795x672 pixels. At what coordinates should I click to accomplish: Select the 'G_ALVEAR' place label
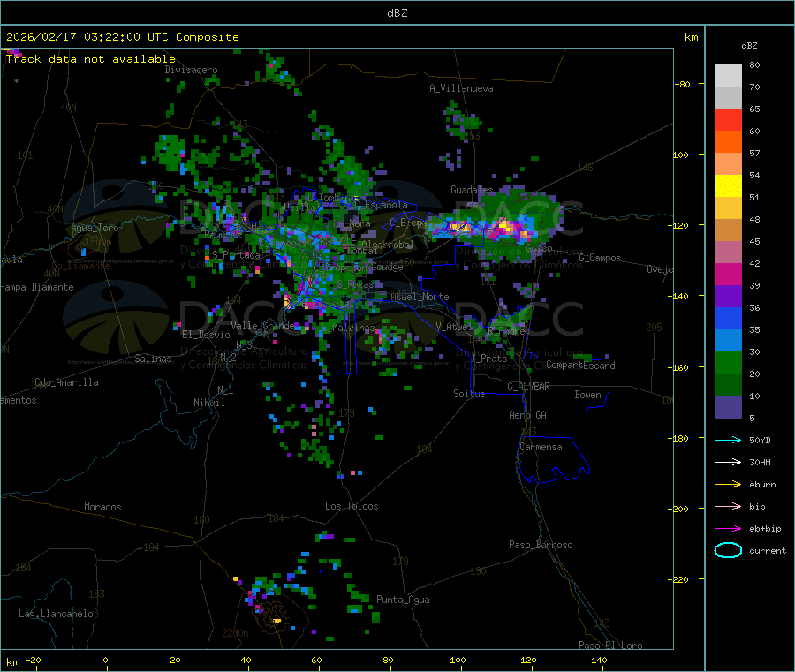click(528, 387)
